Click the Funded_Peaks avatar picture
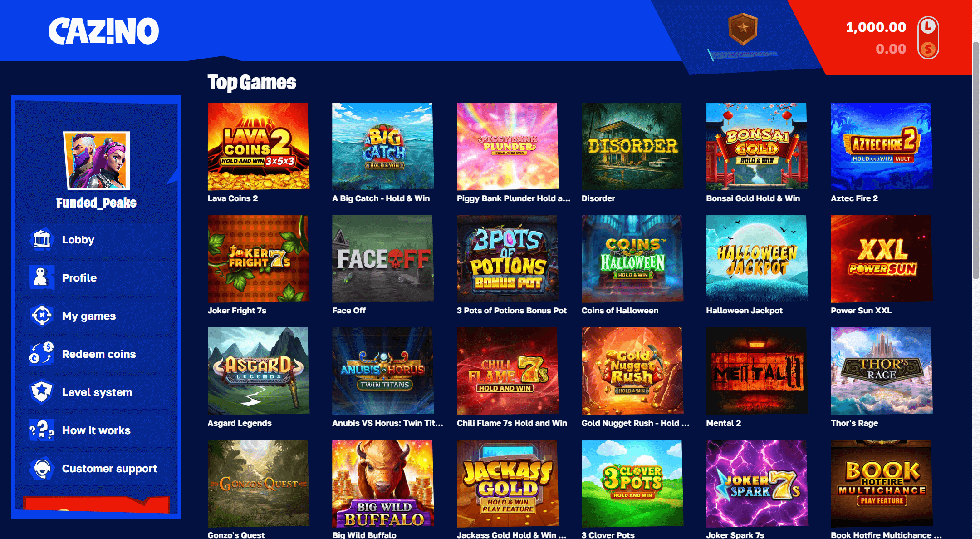 pos(97,160)
